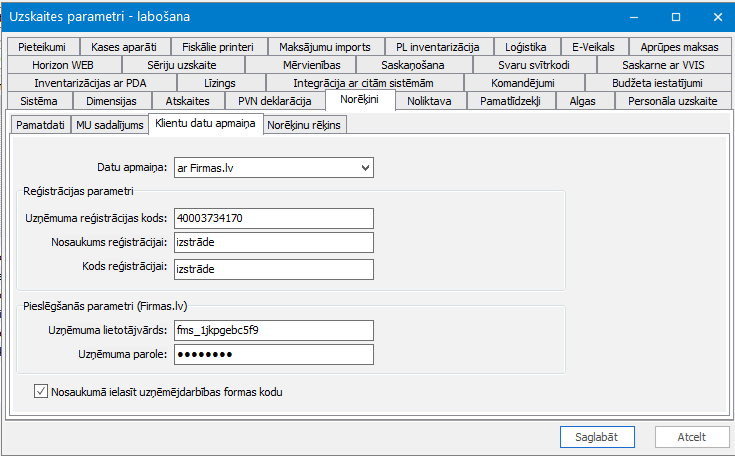The height and width of the screenshot is (456, 735).
Task: Open the E-Veikals tab
Action: pos(593,47)
